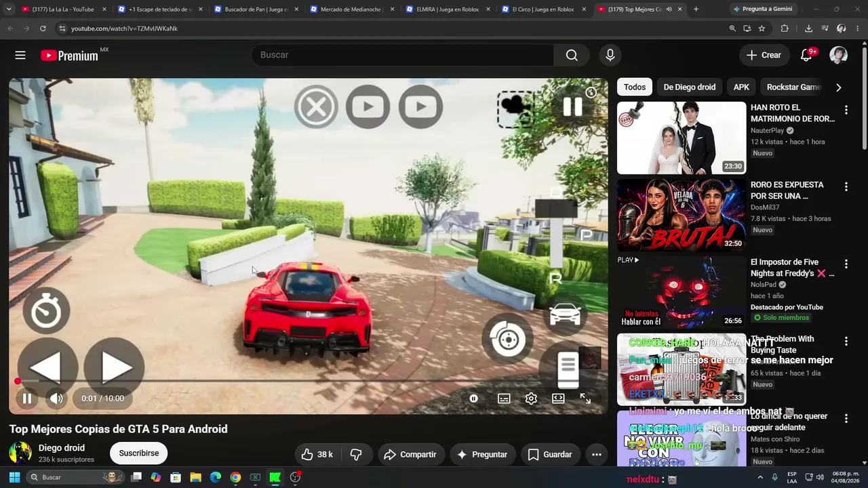Viewport: 868px width, 488px height.
Task: Click the Crear button
Action: 764,55
